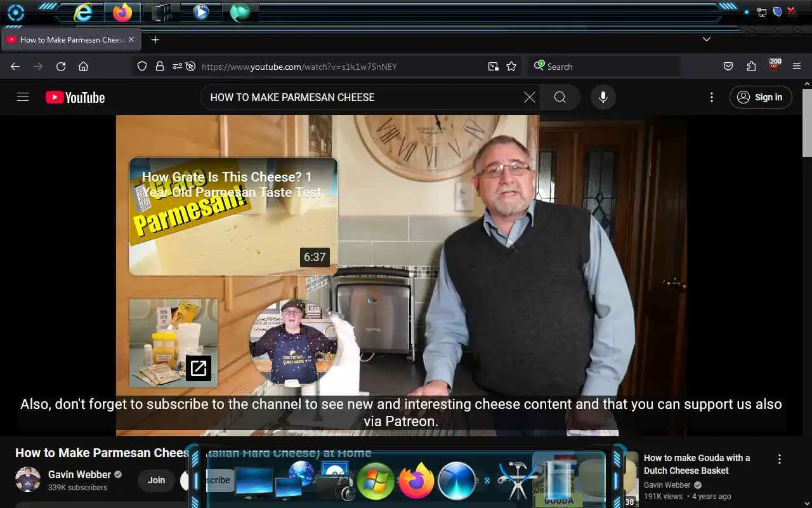Join the Gavin Webber channel
Viewport: 812px width, 508px height.
coord(156,480)
